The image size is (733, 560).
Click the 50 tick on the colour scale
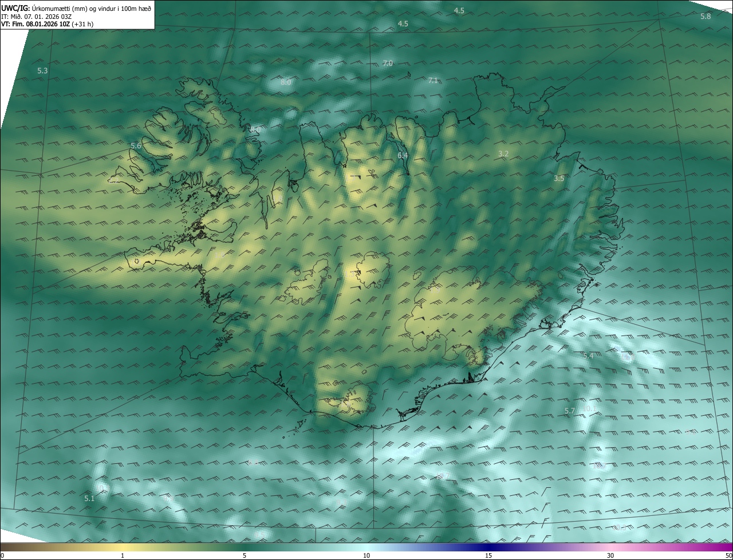pos(728,555)
